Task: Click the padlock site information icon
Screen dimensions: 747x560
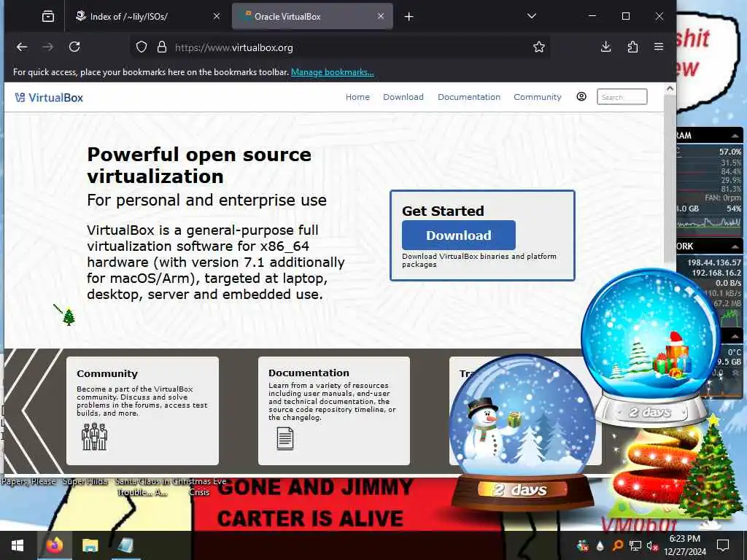Action: click(162, 47)
